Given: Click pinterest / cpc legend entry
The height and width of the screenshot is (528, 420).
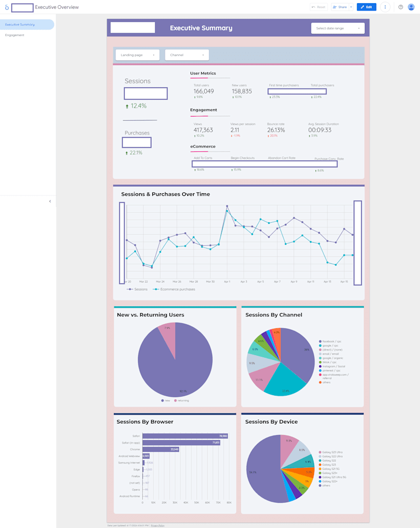Looking at the screenshot, I should point(330,371).
